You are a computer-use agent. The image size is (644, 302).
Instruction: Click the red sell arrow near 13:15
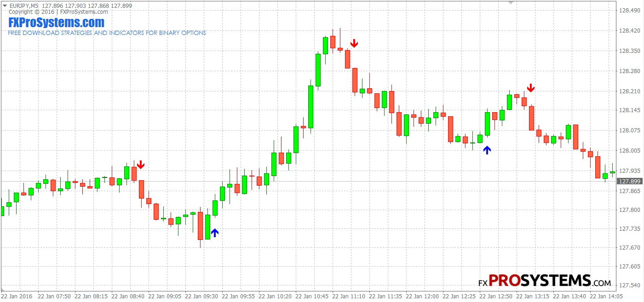pyautogui.click(x=531, y=88)
